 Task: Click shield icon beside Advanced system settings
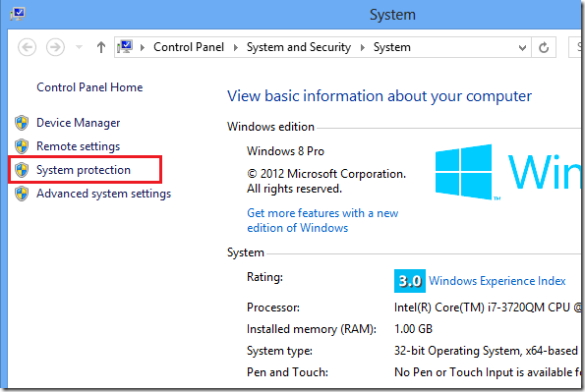pyautogui.click(x=22, y=194)
